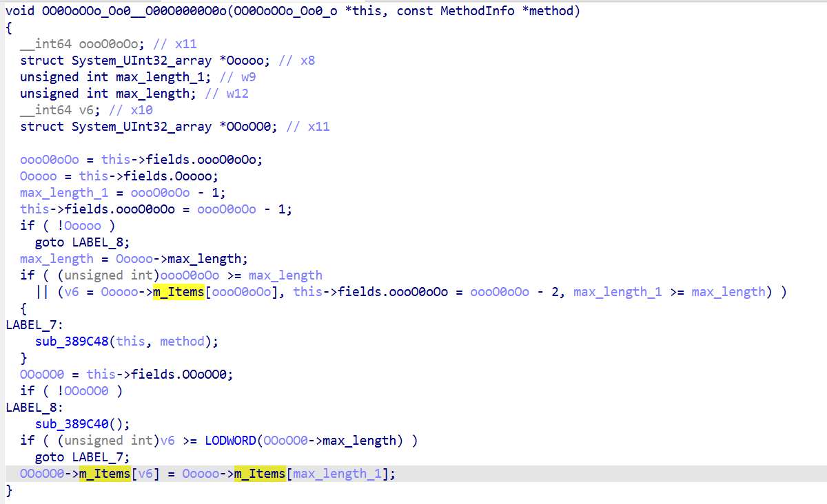
Task: Click the 'LABEL_7:' label definition line
Action: [x=35, y=325]
